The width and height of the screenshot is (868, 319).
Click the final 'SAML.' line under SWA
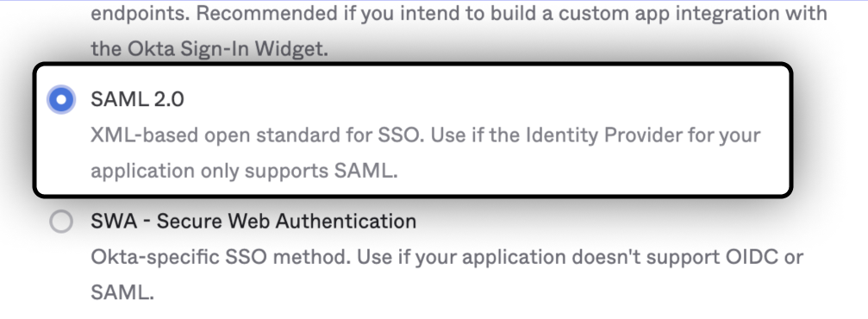click(x=122, y=292)
